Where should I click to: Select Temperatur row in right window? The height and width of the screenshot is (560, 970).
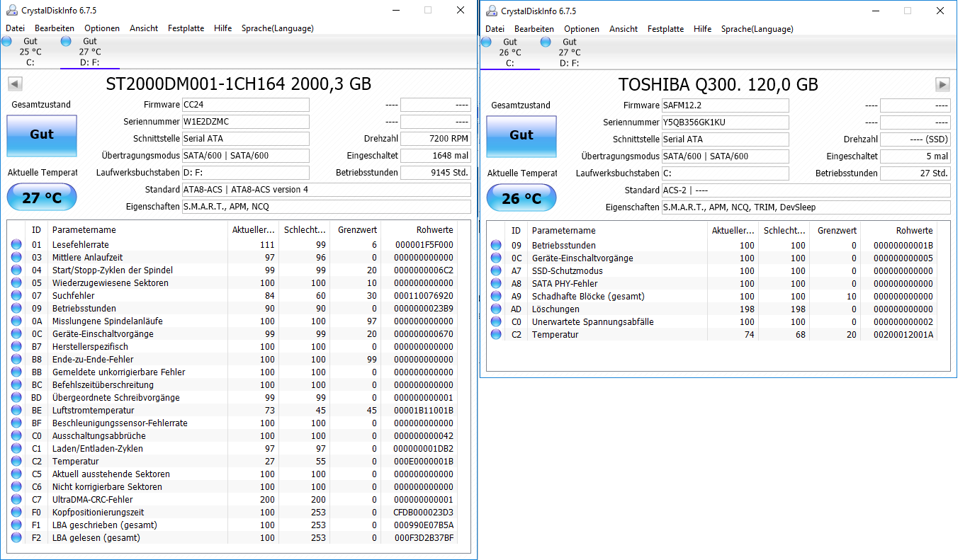(x=712, y=335)
